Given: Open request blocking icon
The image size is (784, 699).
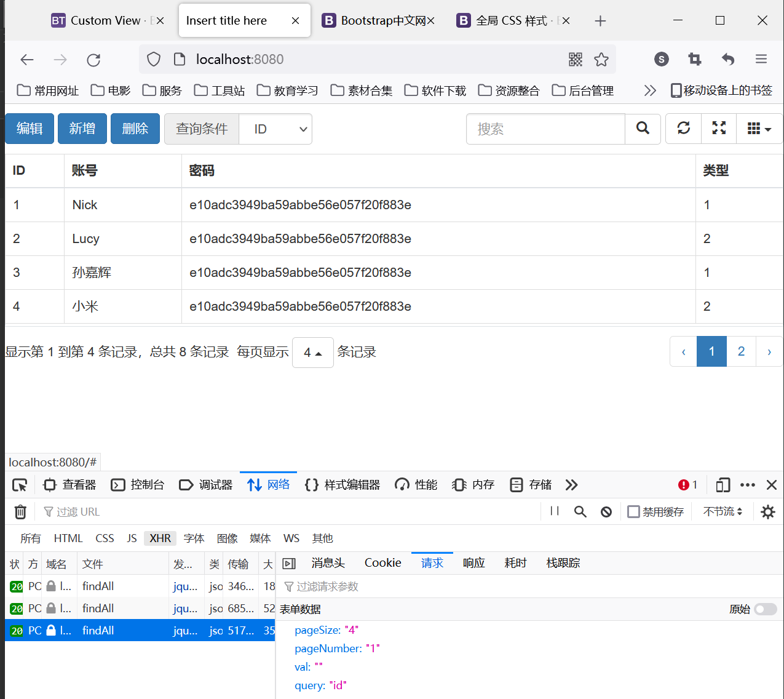Looking at the screenshot, I should 606,512.
